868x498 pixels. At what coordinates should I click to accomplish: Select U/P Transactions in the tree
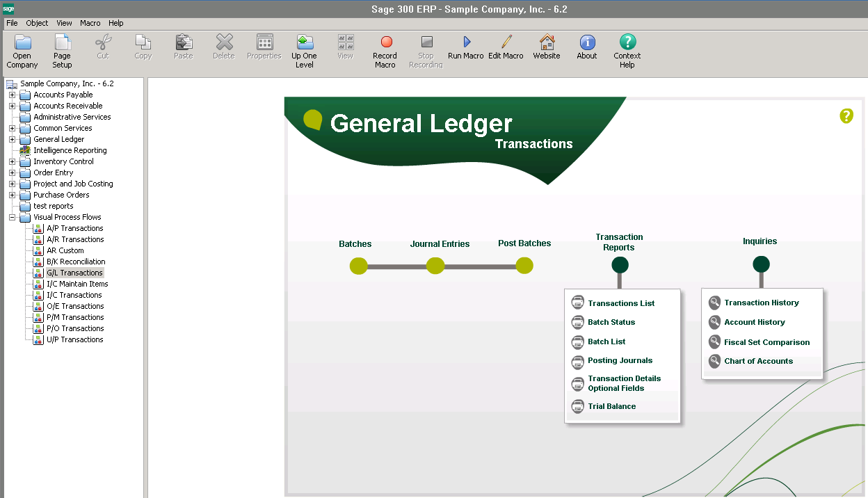[x=74, y=339]
